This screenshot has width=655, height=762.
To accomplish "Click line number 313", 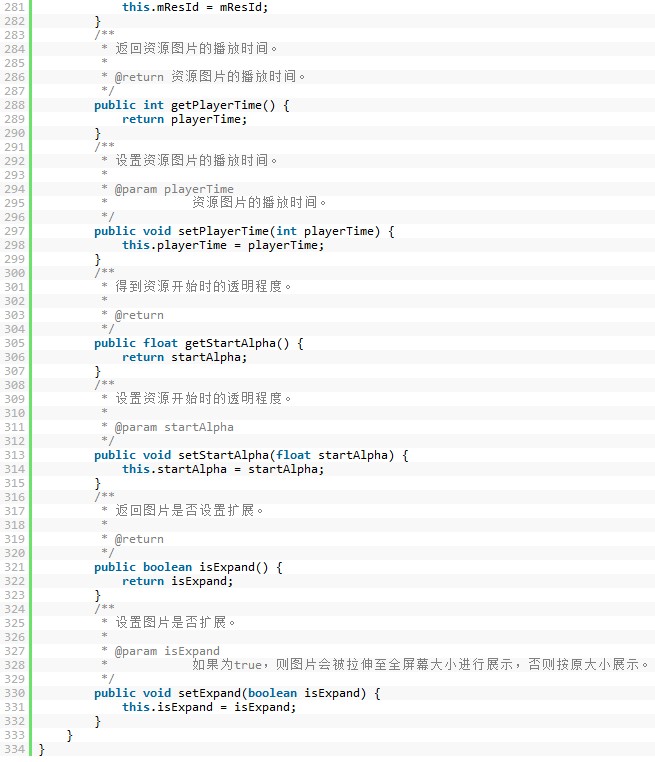I will 14,455.
